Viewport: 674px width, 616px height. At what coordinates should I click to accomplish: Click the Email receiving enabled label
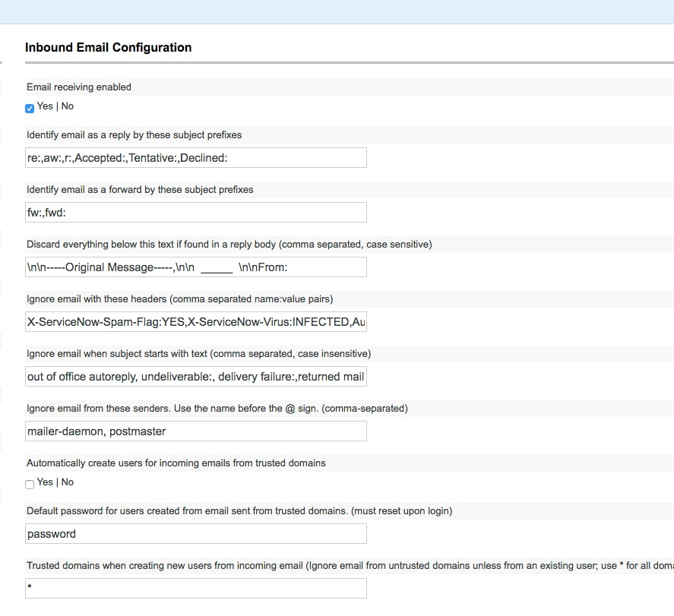[x=78, y=87]
